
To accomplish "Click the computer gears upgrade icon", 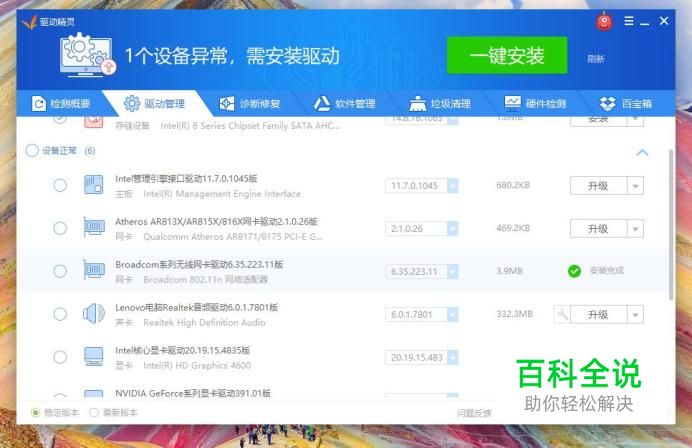I will (87, 55).
